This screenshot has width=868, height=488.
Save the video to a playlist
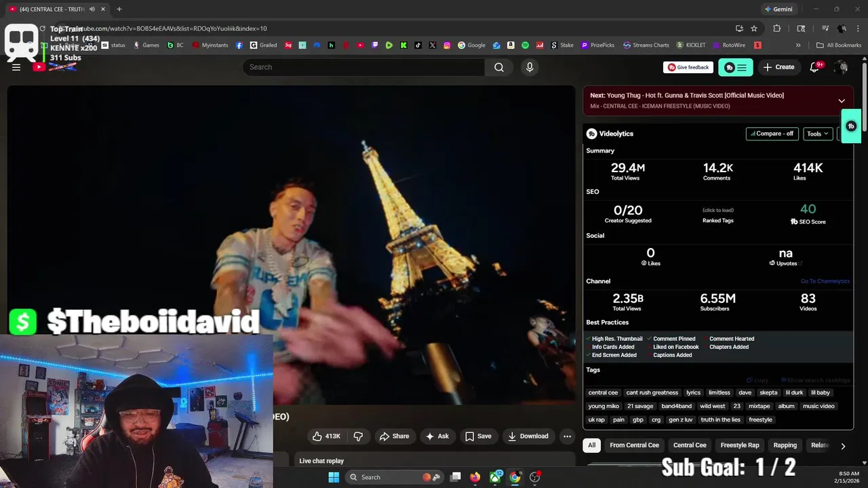pyautogui.click(x=478, y=436)
